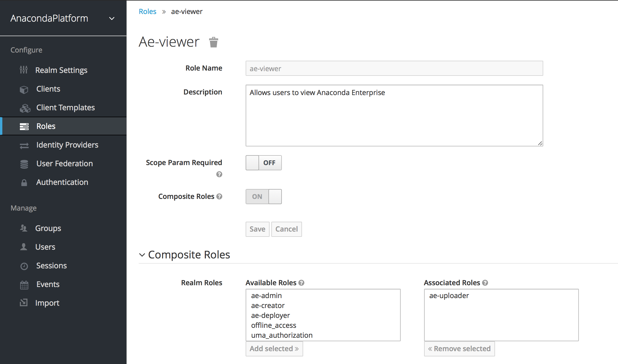Viewport: 618px width, 364px height.
Task: Click the Composite Roles help question icon
Action: [x=219, y=197]
